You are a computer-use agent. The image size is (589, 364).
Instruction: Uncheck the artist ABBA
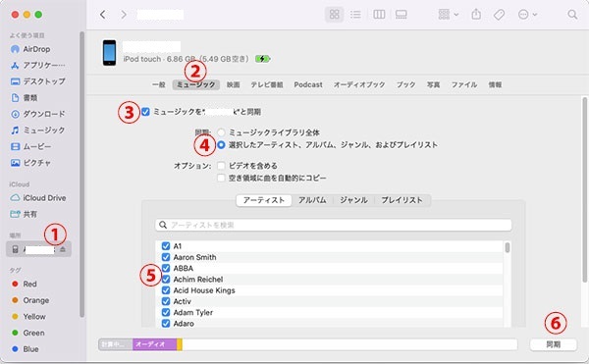pyautogui.click(x=166, y=268)
